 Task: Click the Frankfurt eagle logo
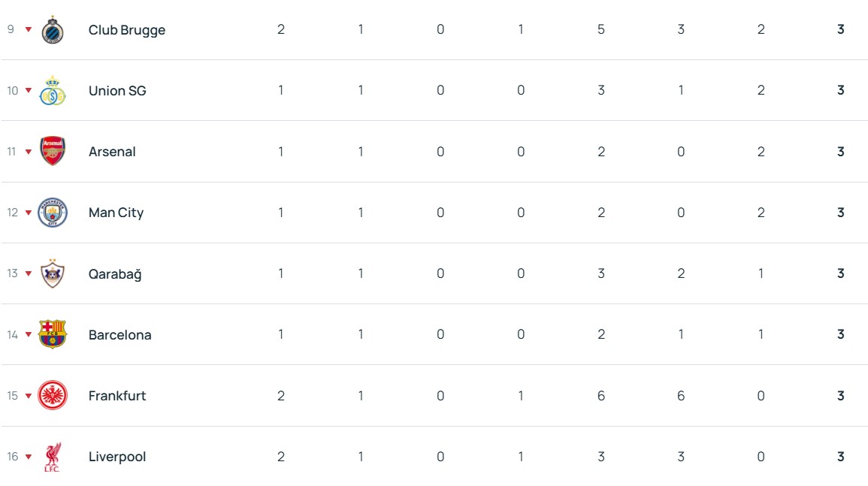pyautogui.click(x=53, y=396)
